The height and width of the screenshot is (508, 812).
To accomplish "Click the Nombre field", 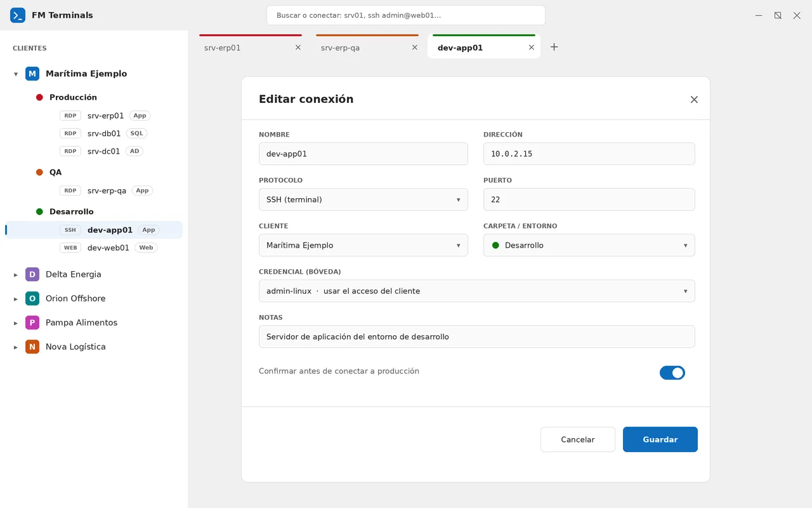I will tap(363, 154).
